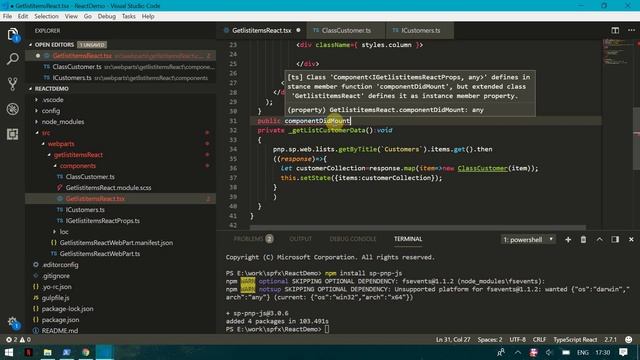Open the Extensions view
Viewport: 640px width, 360px height.
(13, 134)
